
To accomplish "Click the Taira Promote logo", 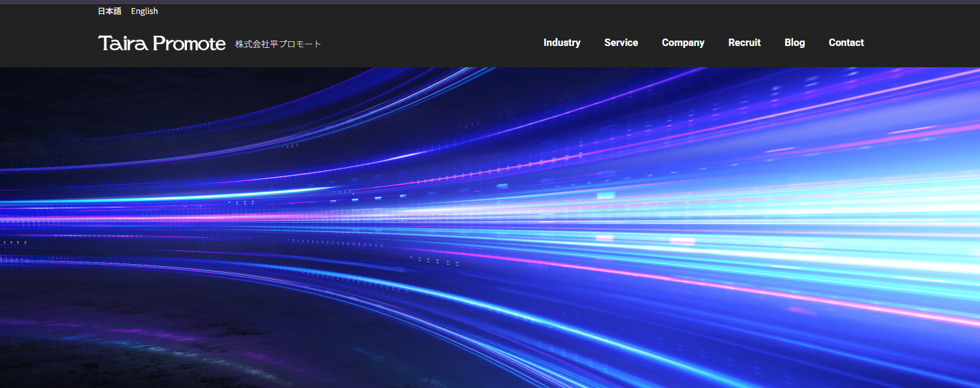I will [x=162, y=43].
